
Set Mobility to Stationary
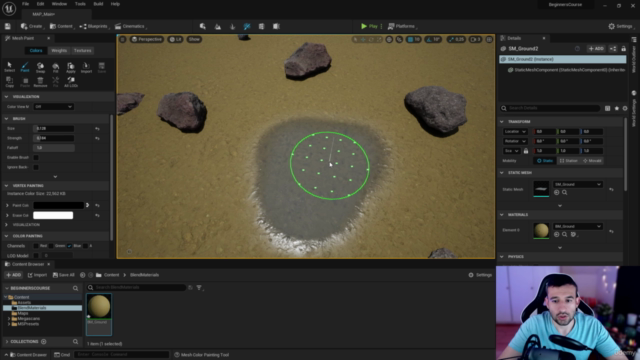(x=569, y=161)
